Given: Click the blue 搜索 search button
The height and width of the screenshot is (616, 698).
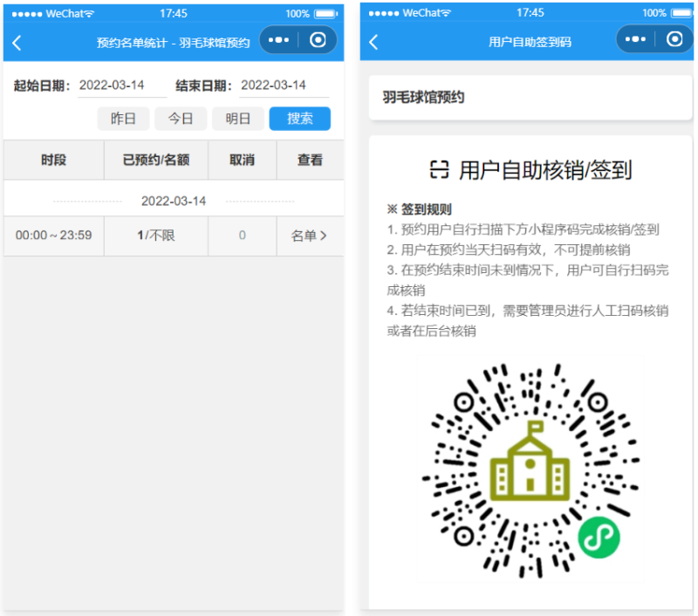Looking at the screenshot, I should (x=299, y=118).
